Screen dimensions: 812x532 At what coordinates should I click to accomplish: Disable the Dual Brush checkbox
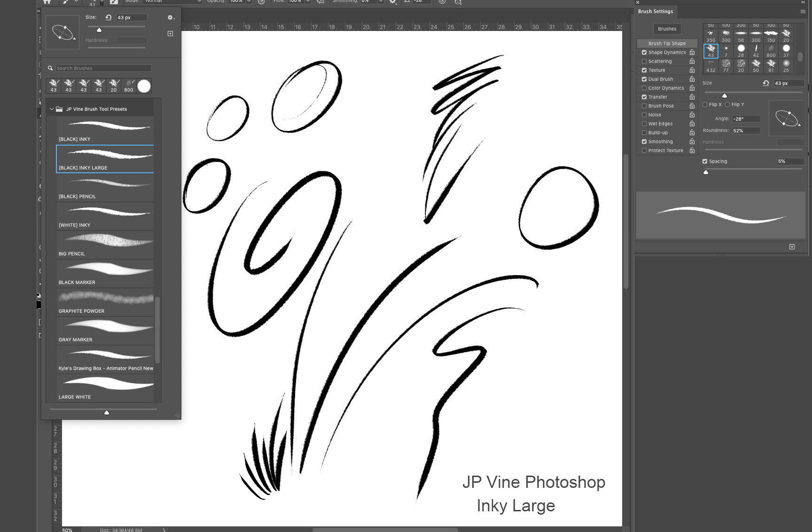coord(644,79)
